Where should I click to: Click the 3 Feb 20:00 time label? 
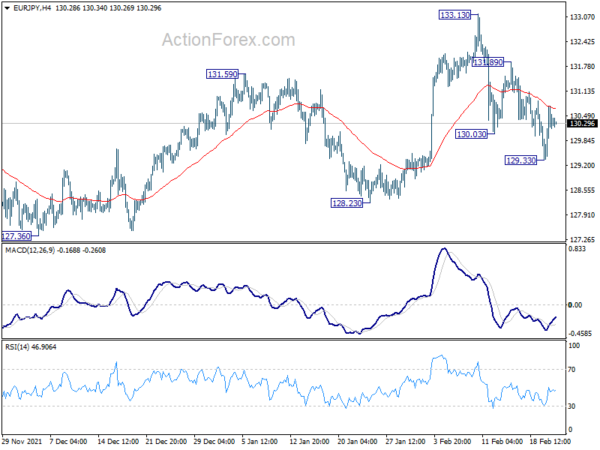tap(452, 441)
